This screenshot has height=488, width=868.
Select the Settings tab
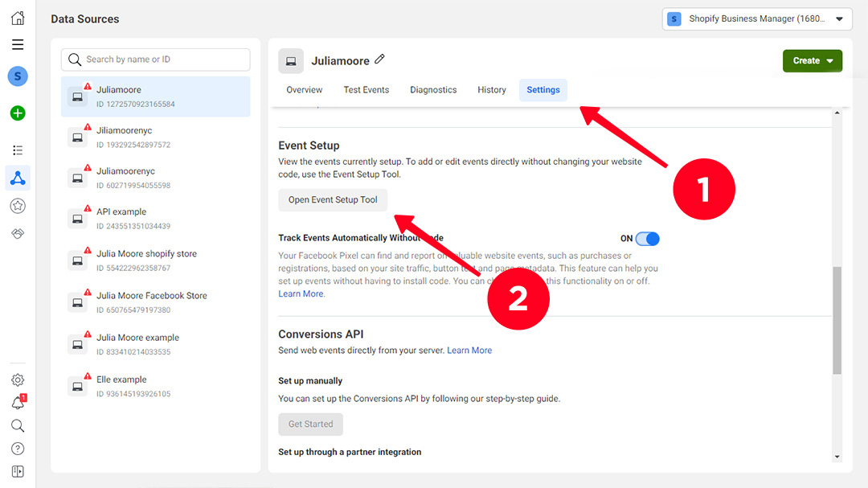543,90
